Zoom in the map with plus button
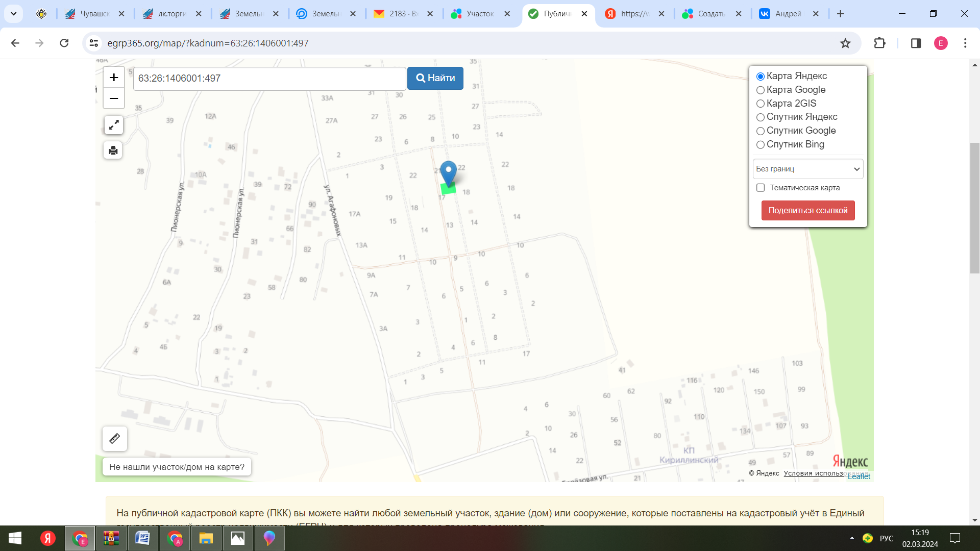 pyautogui.click(x=114, y=78)
